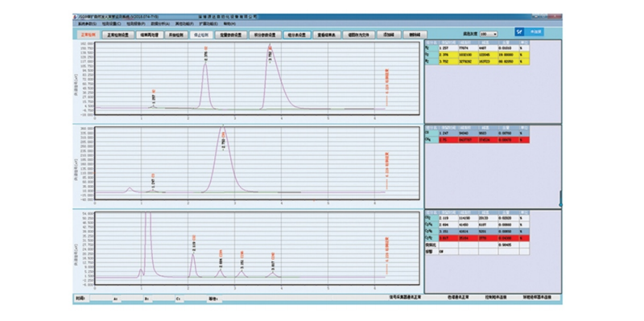Click the app icon in the title bar
This screenshot has width=644, height=321.
[x=75, y=17]
